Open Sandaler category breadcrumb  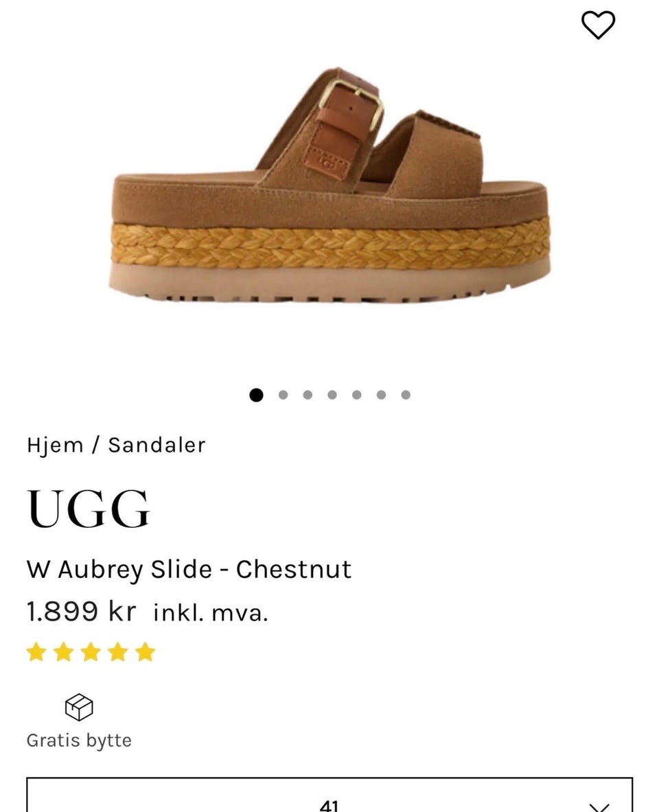(x=157, y=445)
